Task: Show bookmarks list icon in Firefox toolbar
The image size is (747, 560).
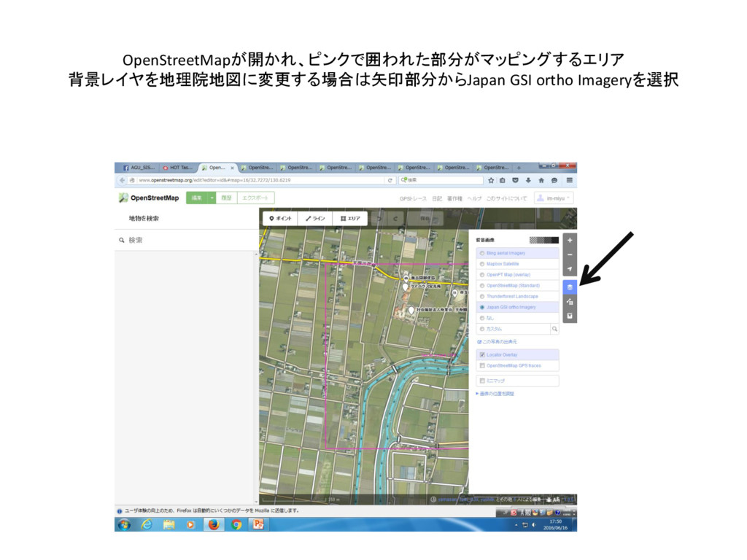Action: click(503, 181)
